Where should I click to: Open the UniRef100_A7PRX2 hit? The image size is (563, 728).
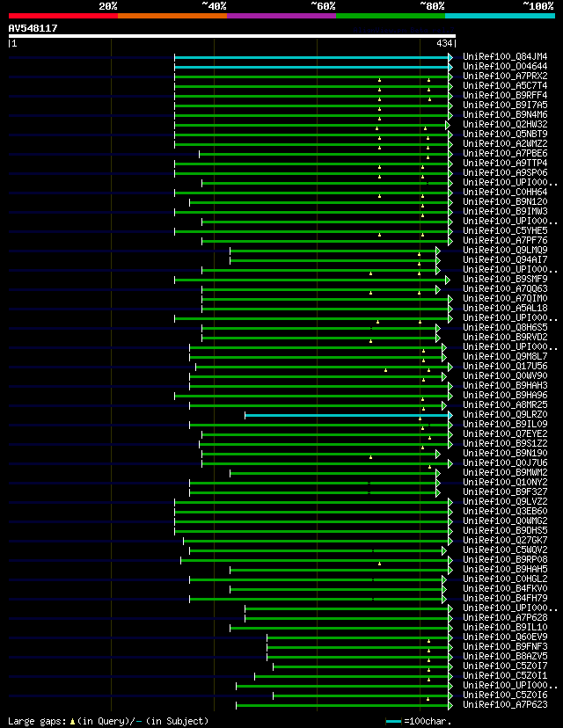pyautogui.click(x=505, y=76)
